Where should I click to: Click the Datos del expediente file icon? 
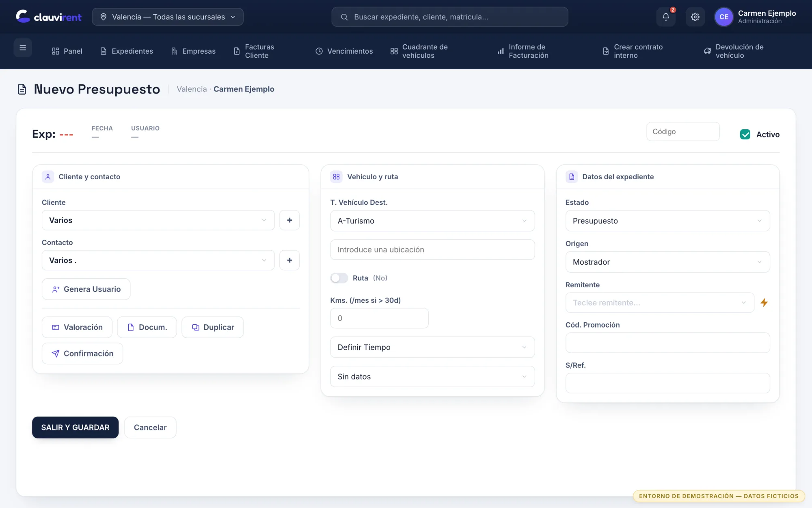click(572, 177)
